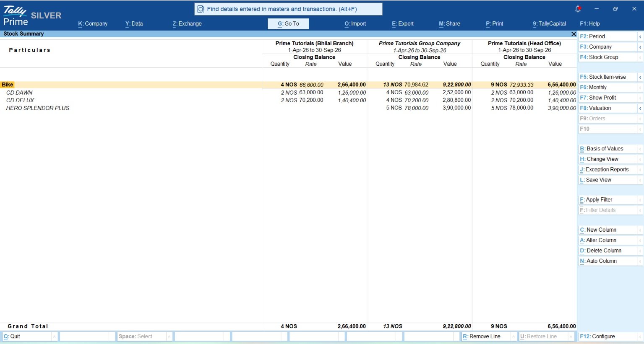
Task: Click Bike rate 66,600.00 in Bhilai Branch
Action: click(x=311, y=85)
